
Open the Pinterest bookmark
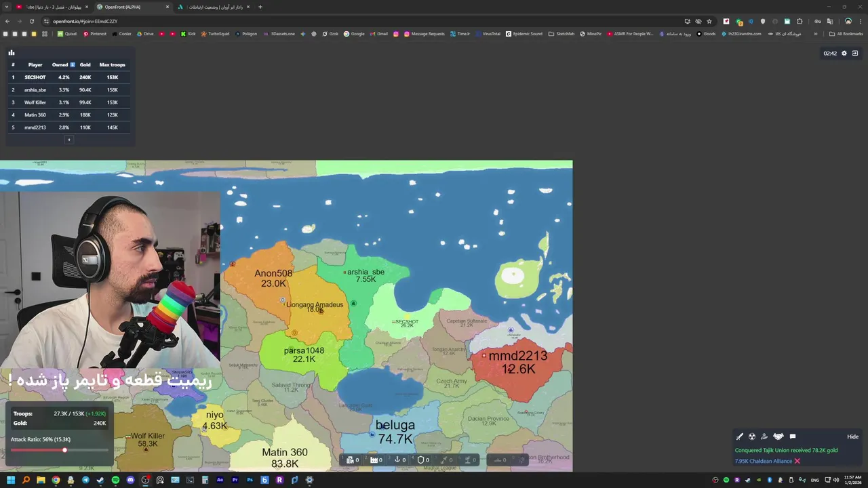pos(94,33)
